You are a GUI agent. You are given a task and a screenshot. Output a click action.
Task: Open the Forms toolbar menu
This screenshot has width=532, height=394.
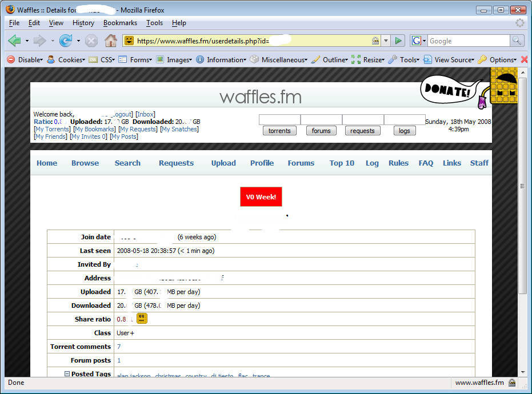point(135,60)
